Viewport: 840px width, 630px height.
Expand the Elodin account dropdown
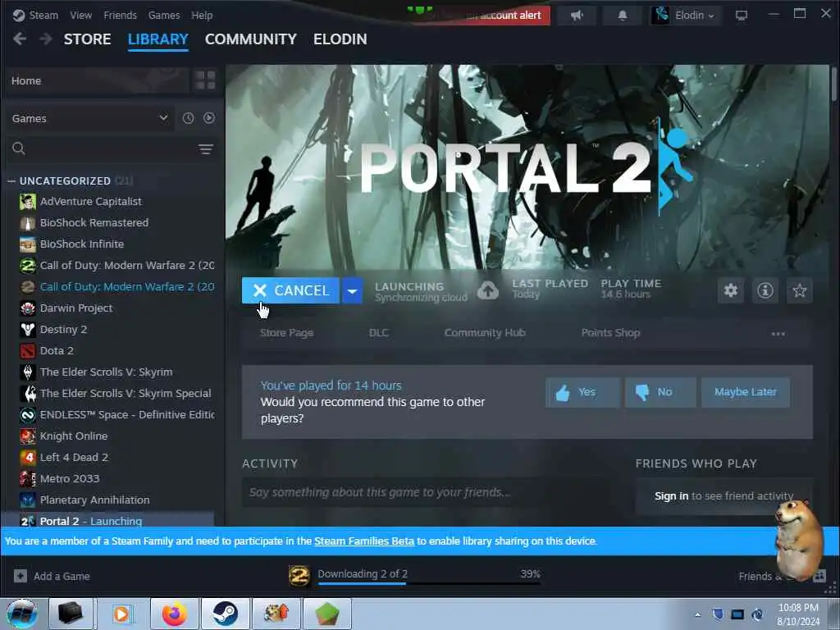pos(686,15)
